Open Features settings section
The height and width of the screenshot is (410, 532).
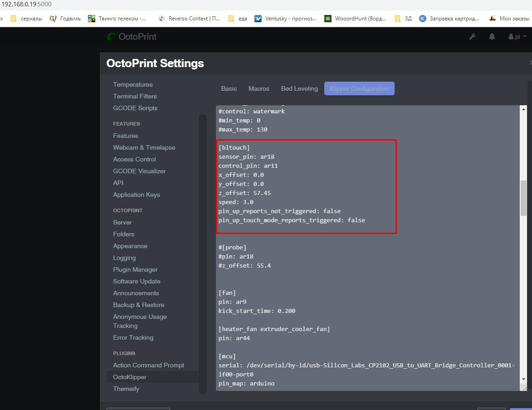click(126, 136)
